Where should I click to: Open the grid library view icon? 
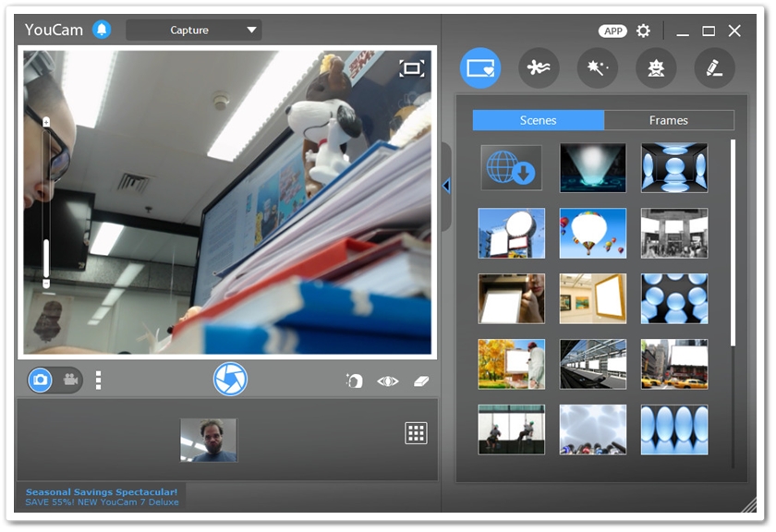[x=416, y=433]
